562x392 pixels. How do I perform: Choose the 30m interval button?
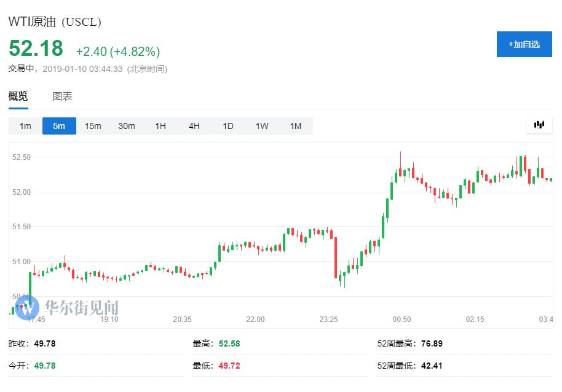click(x=127, y=126)
